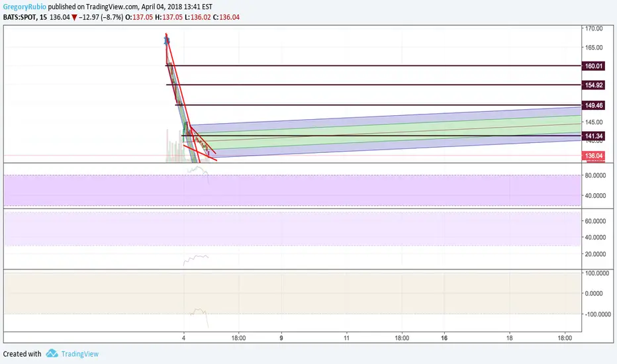Click the blue marker at chart peak
This screenshot has width=617, height=364.
(x=167, y=40)
